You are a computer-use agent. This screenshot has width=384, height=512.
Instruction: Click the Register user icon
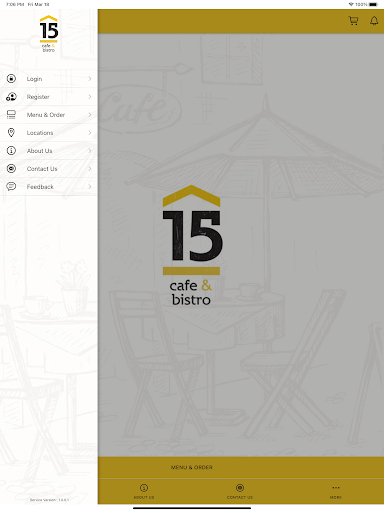11,97
